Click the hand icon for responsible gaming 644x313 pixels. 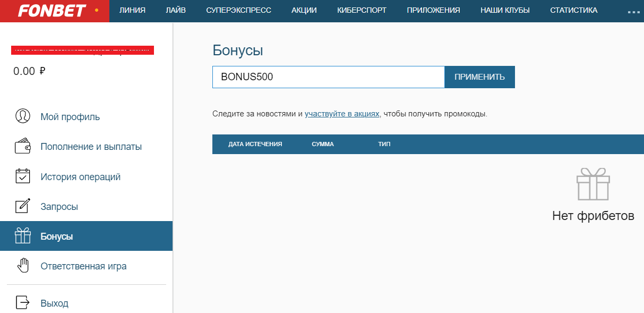click(22, 266)
